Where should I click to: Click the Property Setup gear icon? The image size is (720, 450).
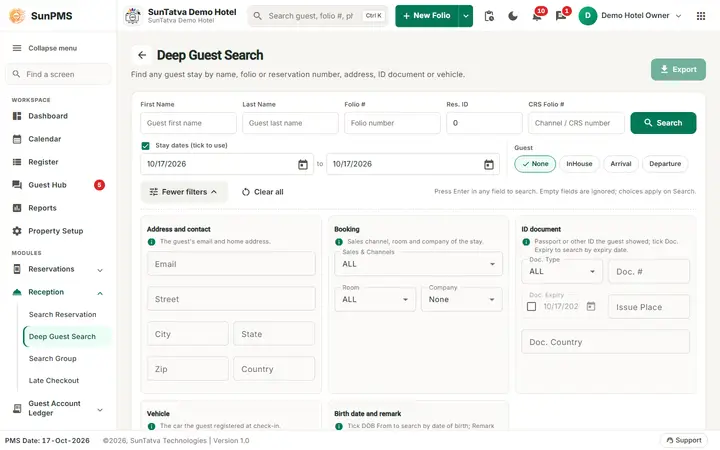pos(17,231)
